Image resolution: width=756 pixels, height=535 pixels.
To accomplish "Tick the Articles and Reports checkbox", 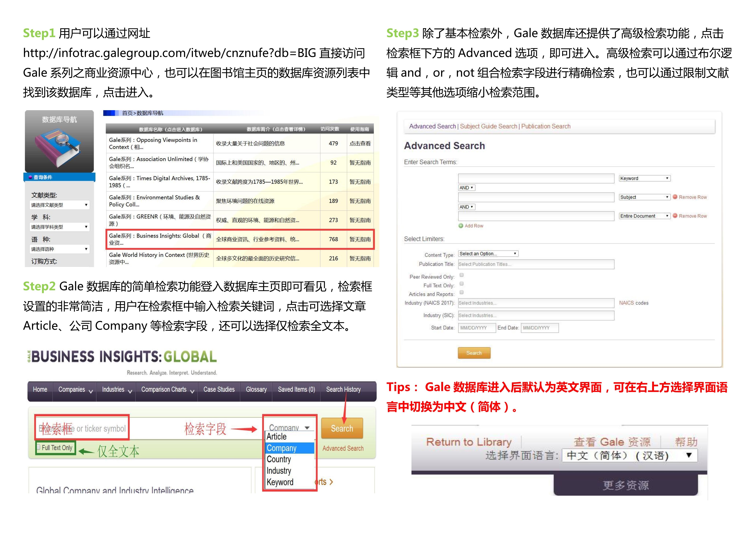I will point(461,292).
